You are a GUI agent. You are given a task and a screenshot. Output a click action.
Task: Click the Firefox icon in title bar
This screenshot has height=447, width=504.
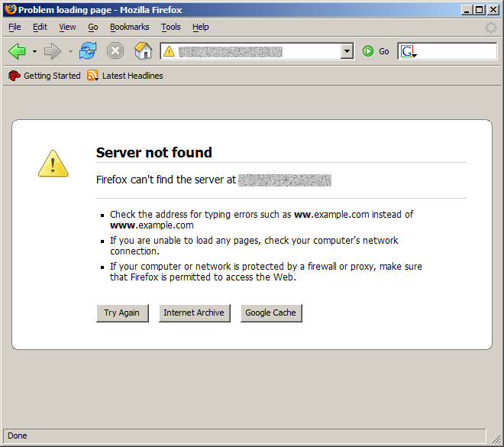tap(10, 9)
